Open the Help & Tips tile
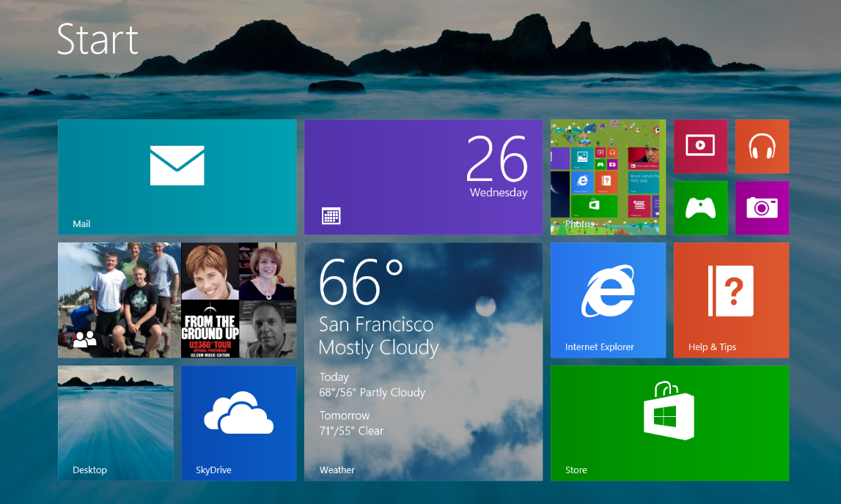841x504 pixels. (731, 300)
